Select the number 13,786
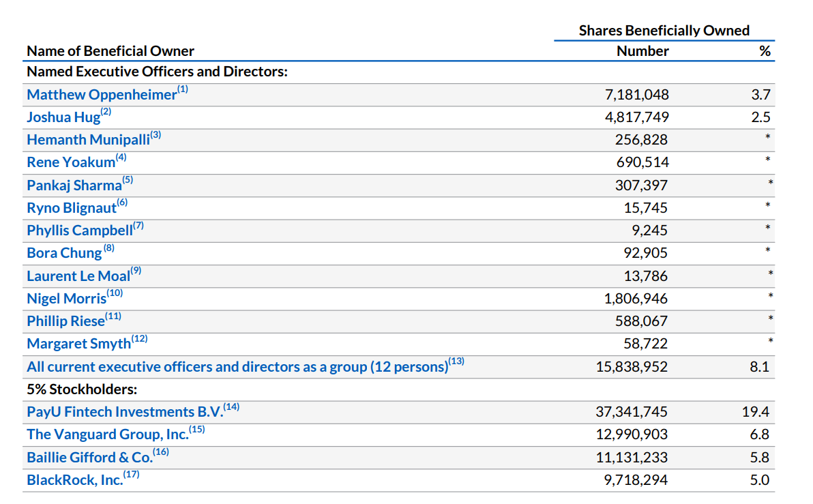The width and height of the screenshot is (813, 504). click(x=645, y=276)
